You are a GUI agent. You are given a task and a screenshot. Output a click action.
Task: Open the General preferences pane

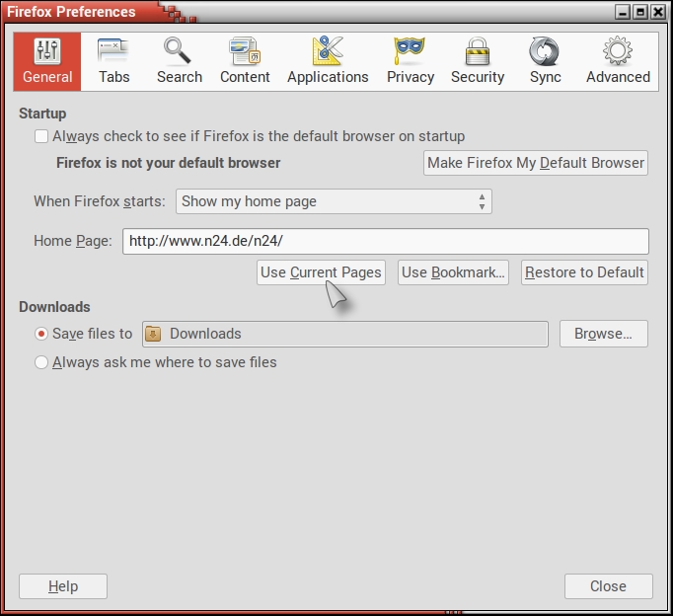pyautogui.click(x=47, y=61)
